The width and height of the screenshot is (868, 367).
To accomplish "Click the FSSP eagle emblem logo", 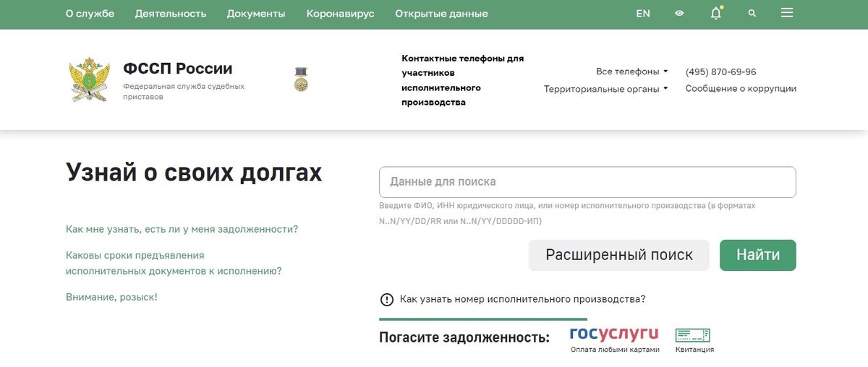I will point(90,80).
